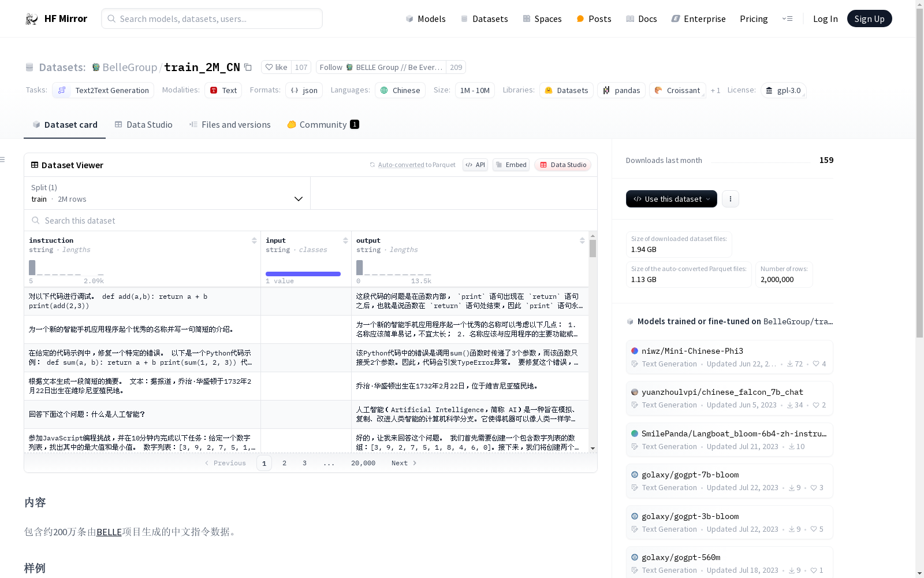924x578 pixels.
Task: Click the followers count 209
Action: click(x=456, y=67)
